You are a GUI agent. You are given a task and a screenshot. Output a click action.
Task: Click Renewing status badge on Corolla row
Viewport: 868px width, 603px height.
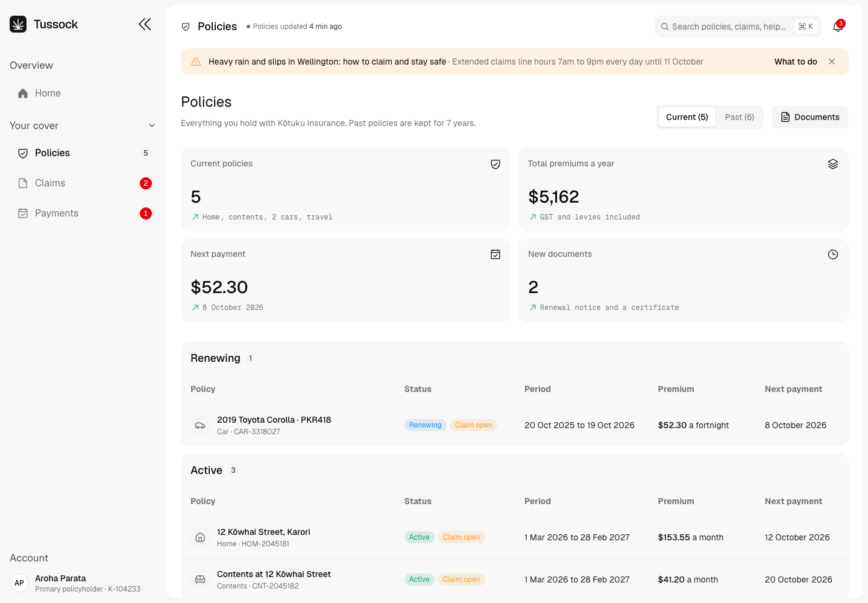(x=425, y=425)
